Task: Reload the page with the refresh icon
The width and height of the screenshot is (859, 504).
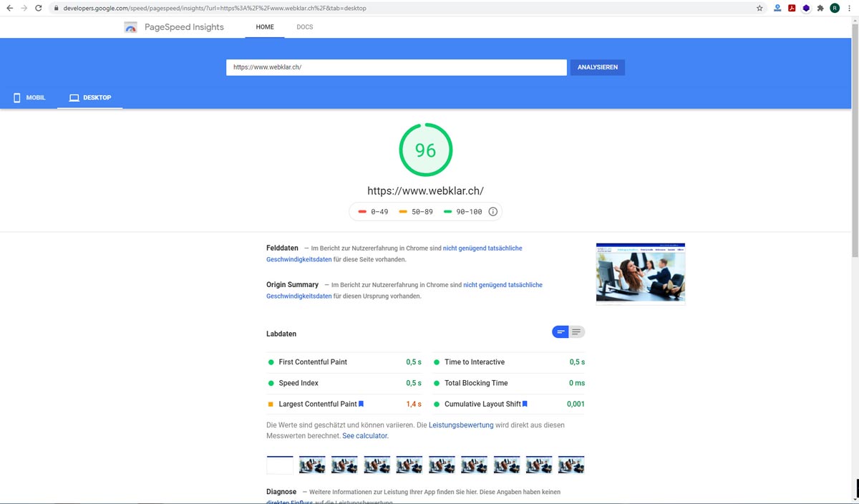Action: click(39, 8)
